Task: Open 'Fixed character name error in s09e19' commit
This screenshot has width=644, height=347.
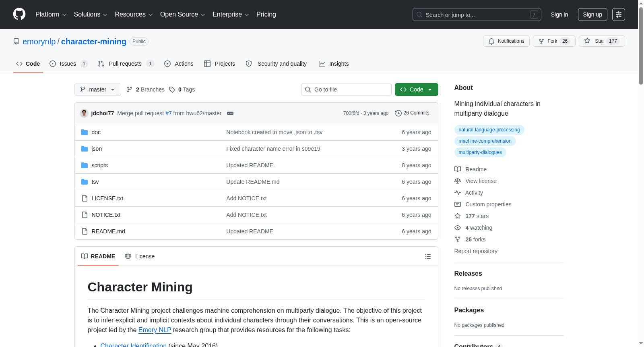Action: click(273, 149)
